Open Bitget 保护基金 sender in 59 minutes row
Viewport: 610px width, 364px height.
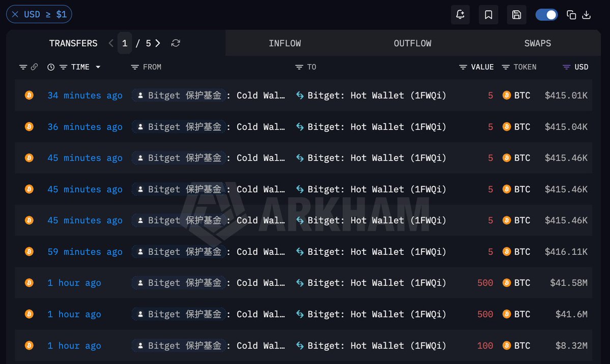(179, 252)
